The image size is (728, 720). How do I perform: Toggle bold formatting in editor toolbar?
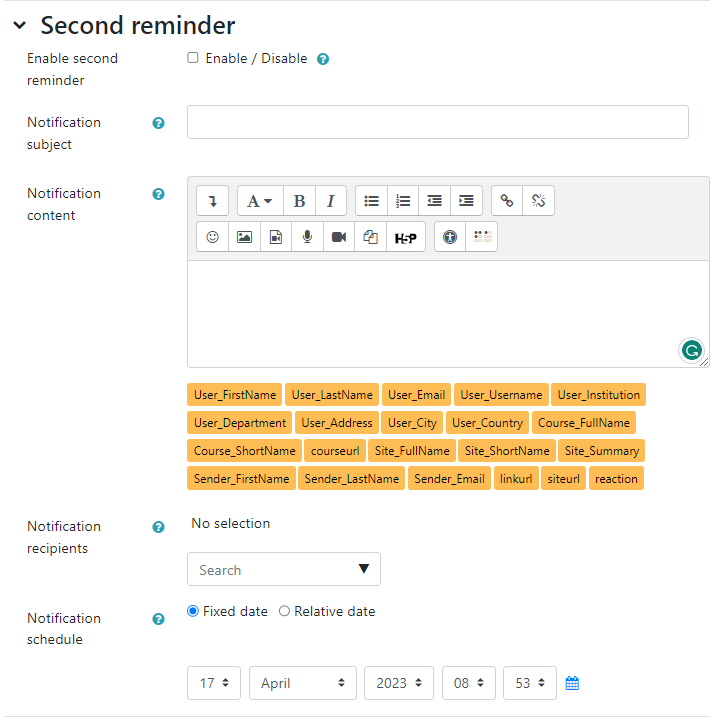click(299, 201)
